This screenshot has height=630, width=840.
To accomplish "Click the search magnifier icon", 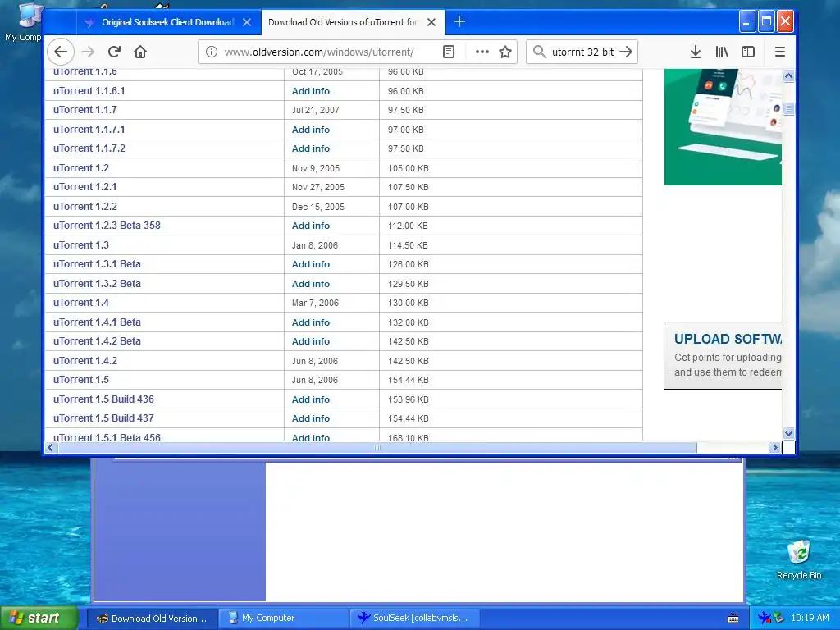I will 540,52.
